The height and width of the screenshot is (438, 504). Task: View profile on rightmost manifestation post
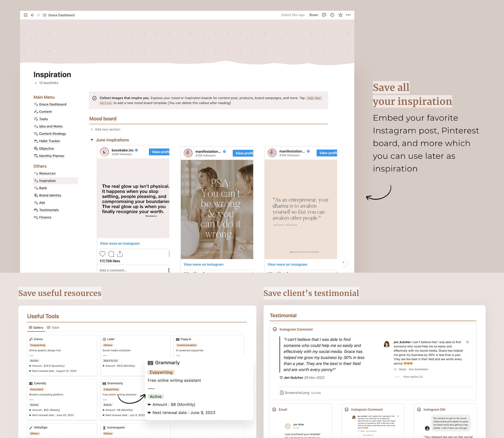pos(327,153)
